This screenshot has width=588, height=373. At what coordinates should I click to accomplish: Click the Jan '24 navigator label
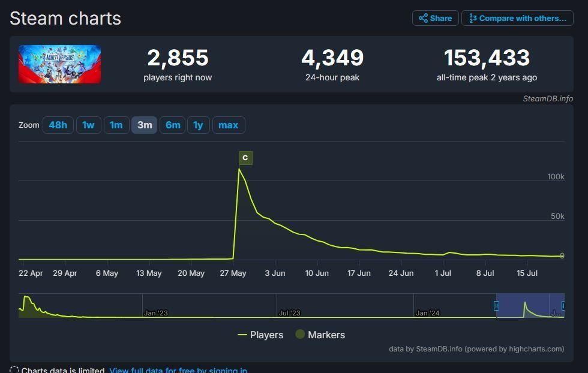[427, 313]
